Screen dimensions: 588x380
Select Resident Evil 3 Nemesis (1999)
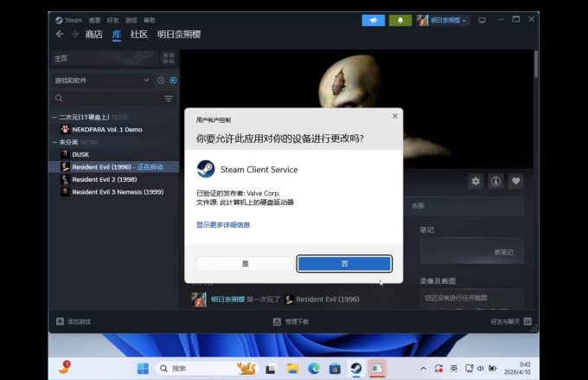coord(113,192)
